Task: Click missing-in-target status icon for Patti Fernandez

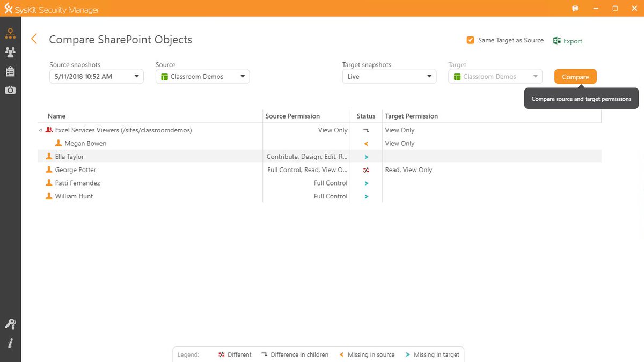Action: point(366,183)
